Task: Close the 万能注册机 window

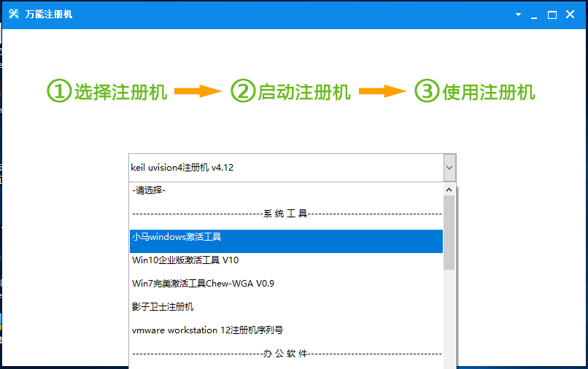Action: click(x=570, y=15)
